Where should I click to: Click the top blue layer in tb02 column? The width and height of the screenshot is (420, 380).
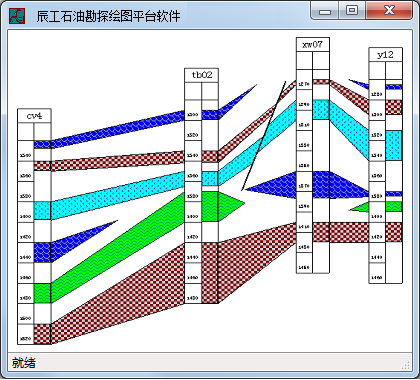click(210, 115)
